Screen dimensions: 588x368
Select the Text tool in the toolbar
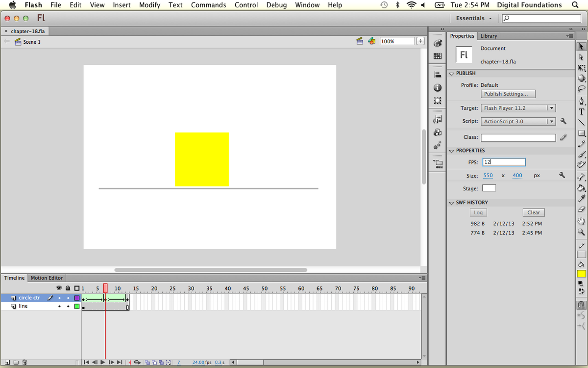coord(582,111)
